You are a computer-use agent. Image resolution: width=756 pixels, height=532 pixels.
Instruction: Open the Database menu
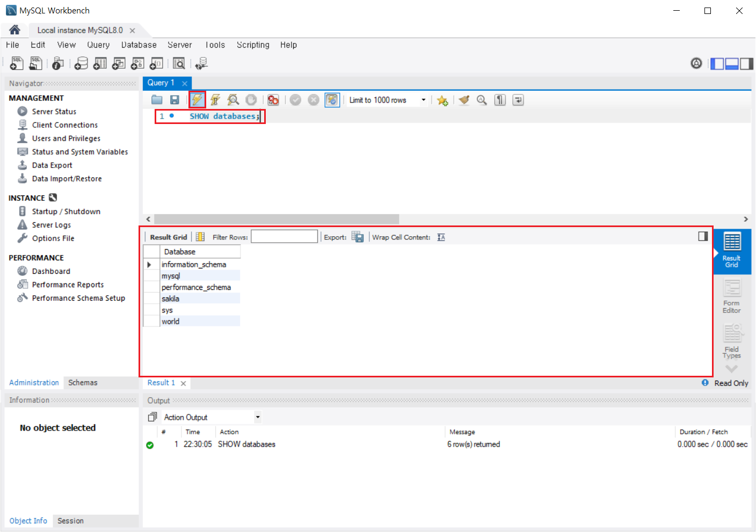pyautogui.click(x=139, y=45)
